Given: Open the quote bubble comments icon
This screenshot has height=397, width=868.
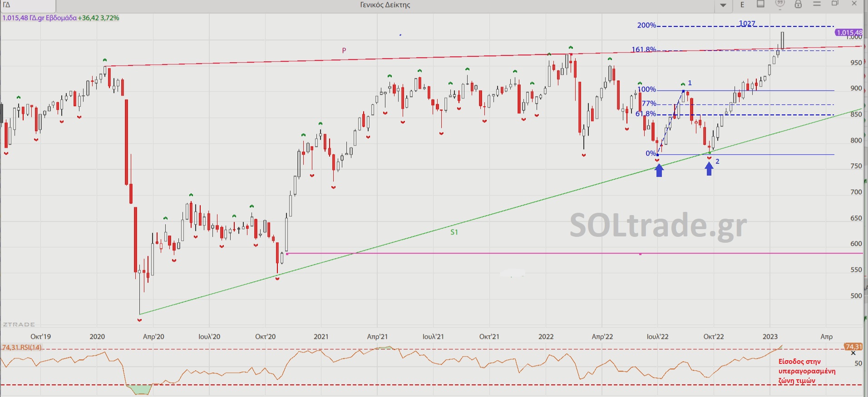Looking at the screenshot, I should tap(780, 4).
